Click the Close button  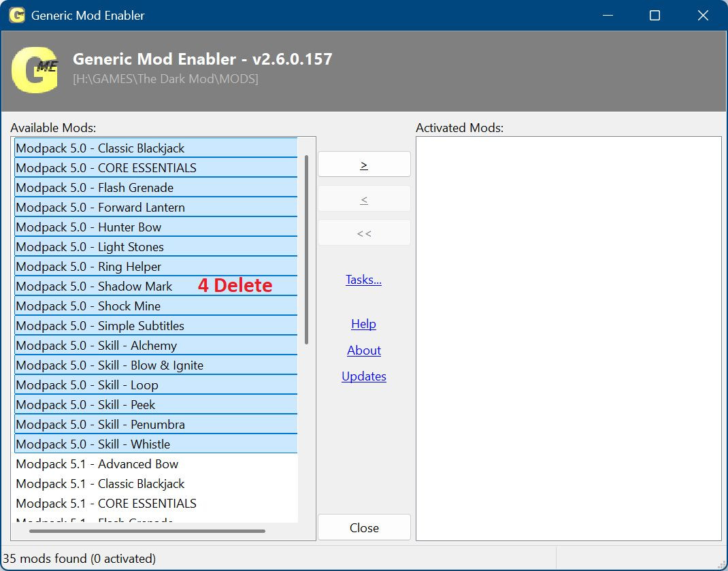(x=364, y=527)
